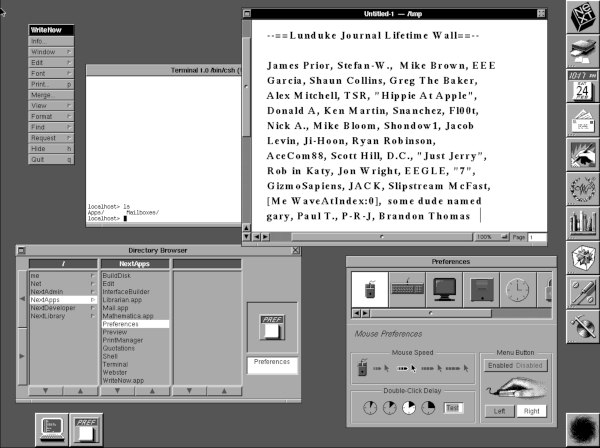
Task: Choose shortest double-click delay
Action: (370, 408)
